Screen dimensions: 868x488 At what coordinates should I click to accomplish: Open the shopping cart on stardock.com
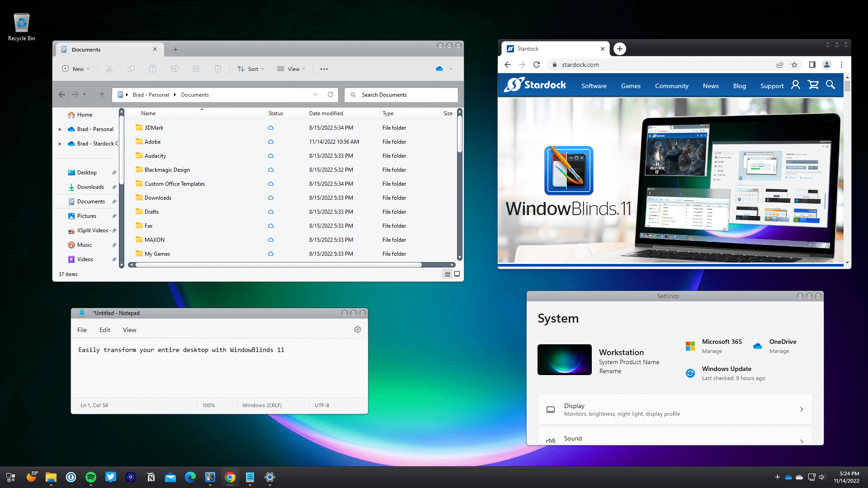coord(813,85)
